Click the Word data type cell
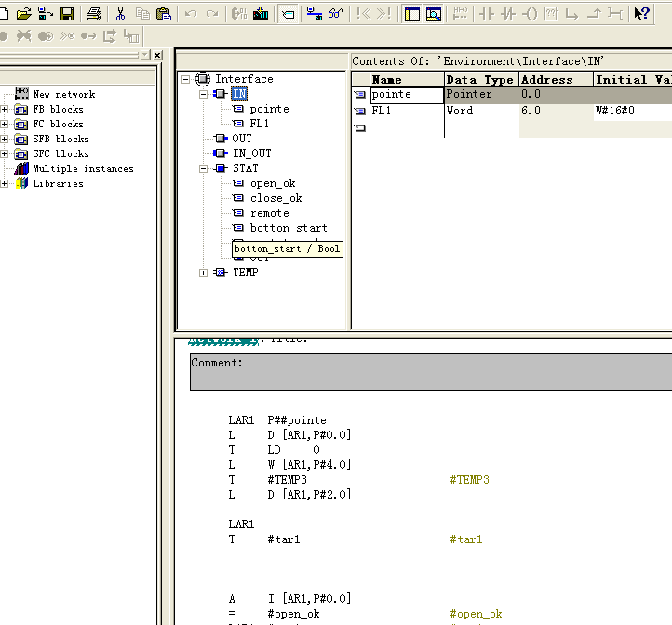The height and width of the screenshot is (625, 672). click(481, 111)
